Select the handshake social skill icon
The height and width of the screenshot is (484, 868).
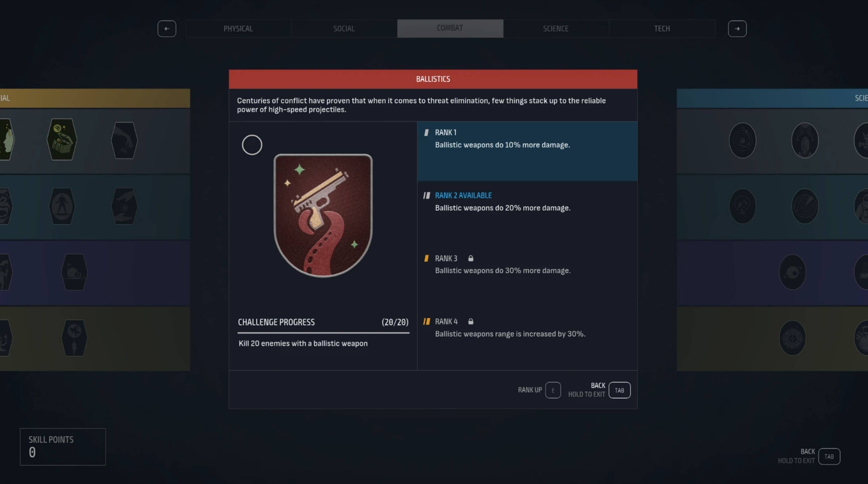124,206
